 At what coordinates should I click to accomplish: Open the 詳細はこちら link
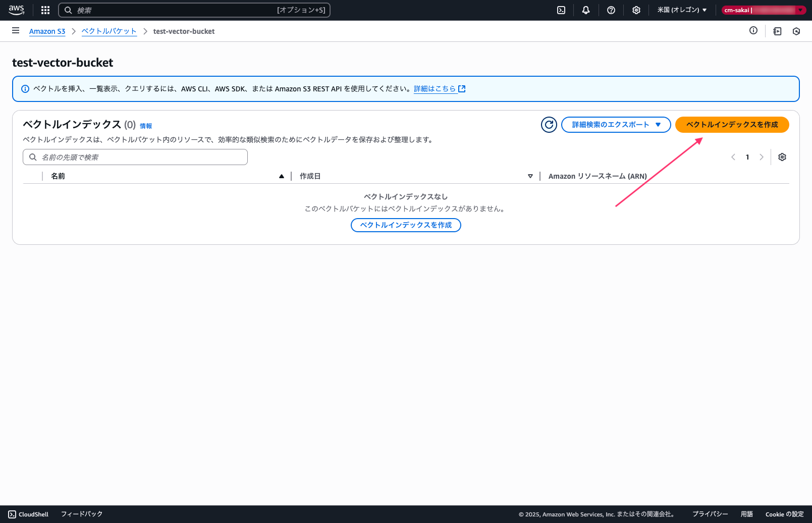(x=435, y=89)
